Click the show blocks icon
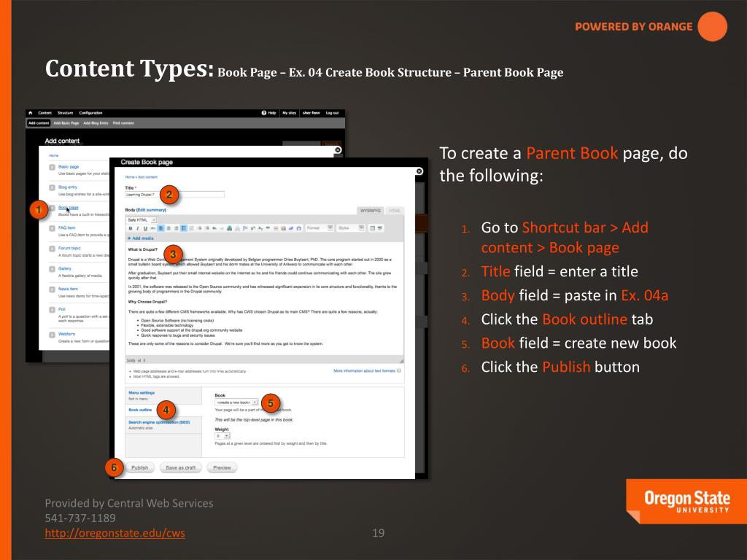 click(380, 228)
